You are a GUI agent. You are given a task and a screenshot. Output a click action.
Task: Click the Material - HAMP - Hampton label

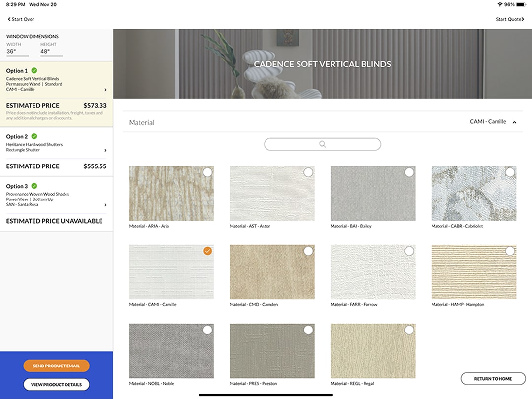click(458, 305)
